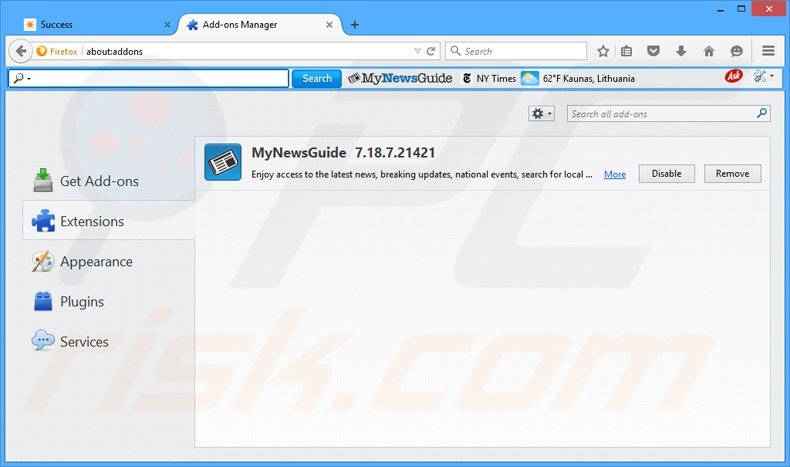Click the MyNewsGuide toolbar logo

400,79
